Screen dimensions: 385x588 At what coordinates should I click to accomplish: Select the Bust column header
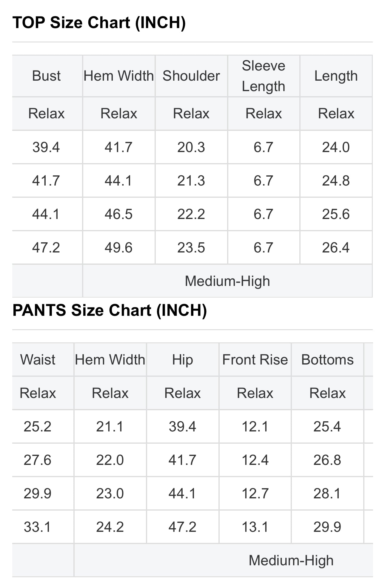pyautogui.click(x=46, y=76)
